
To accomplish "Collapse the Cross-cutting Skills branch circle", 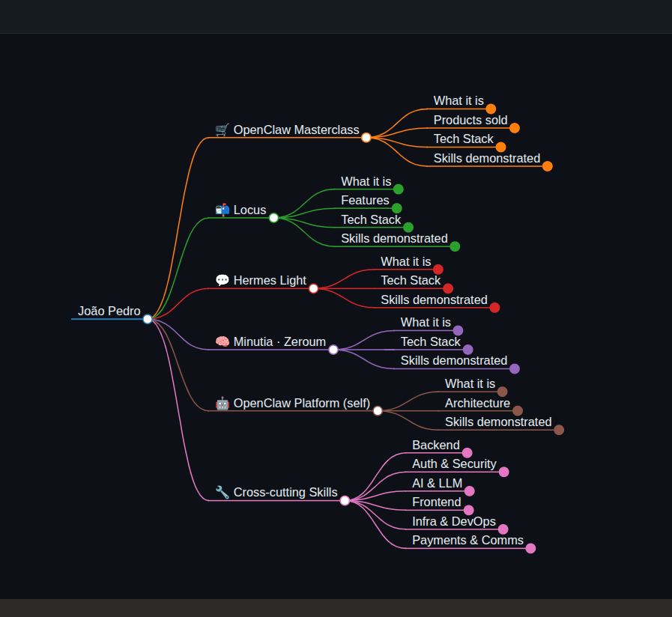I will click(x=345, y=500).
